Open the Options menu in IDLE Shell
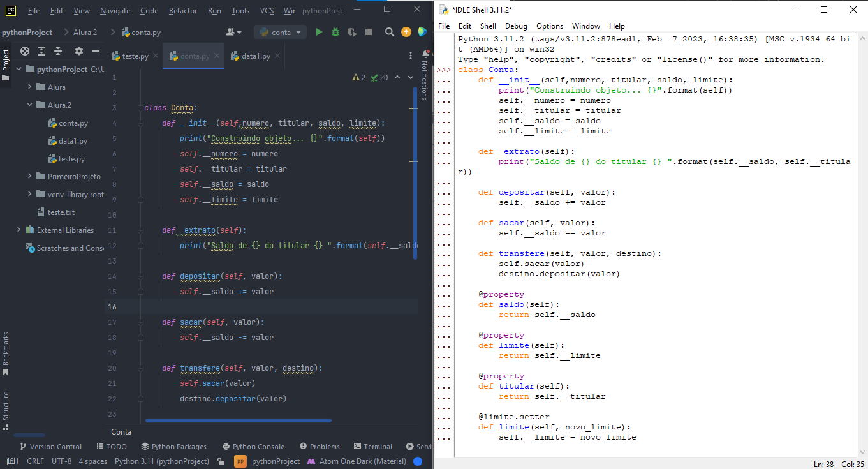The width and height of the screenshot is (868, 469). [550, 26]
